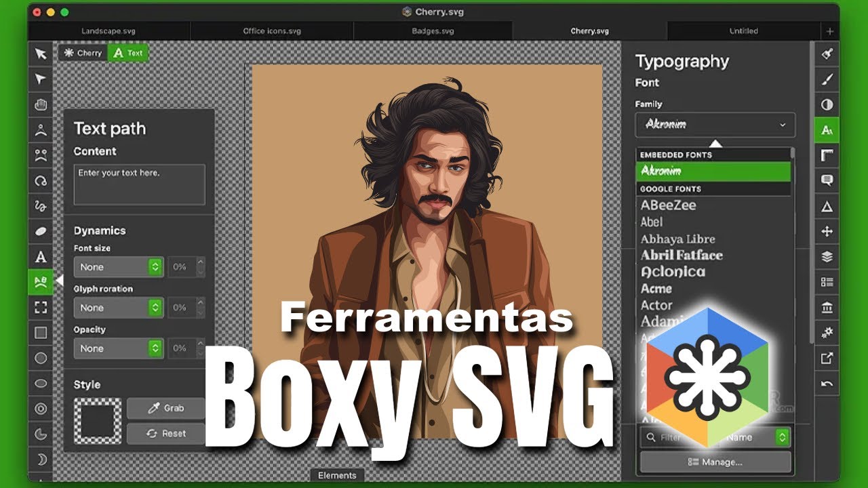Screen dimensions: 868x488
Task: Choose the Actor font
Action: [x=656, y=305]
